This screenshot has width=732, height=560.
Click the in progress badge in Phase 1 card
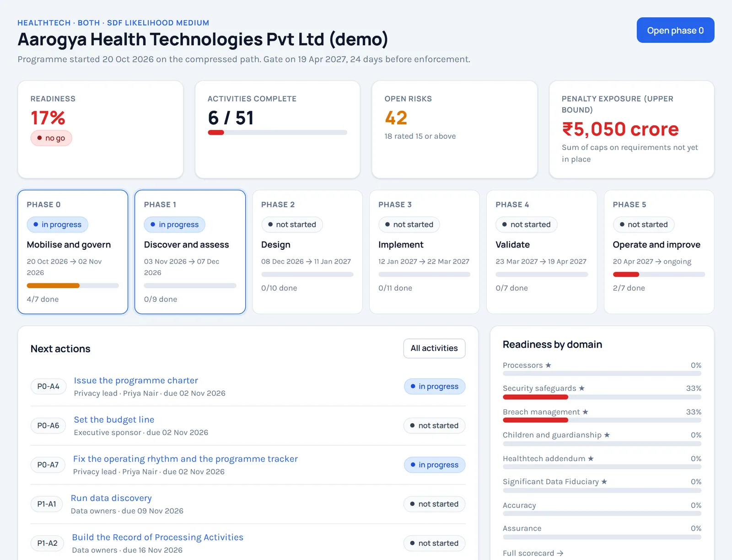point(174,224)
